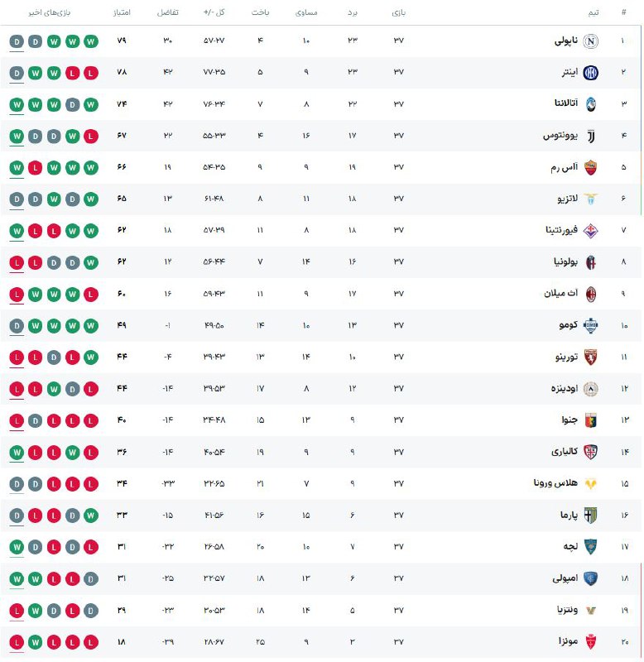Click the Juventus logo in the table

click(591, 136)
